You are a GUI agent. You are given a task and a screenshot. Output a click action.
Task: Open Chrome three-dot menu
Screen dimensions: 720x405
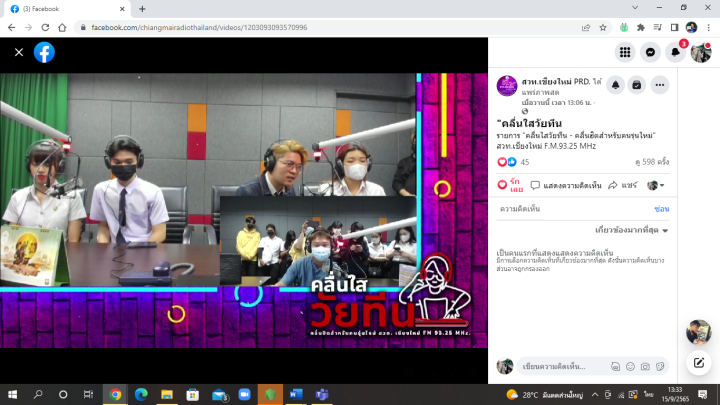pos(709,28)
